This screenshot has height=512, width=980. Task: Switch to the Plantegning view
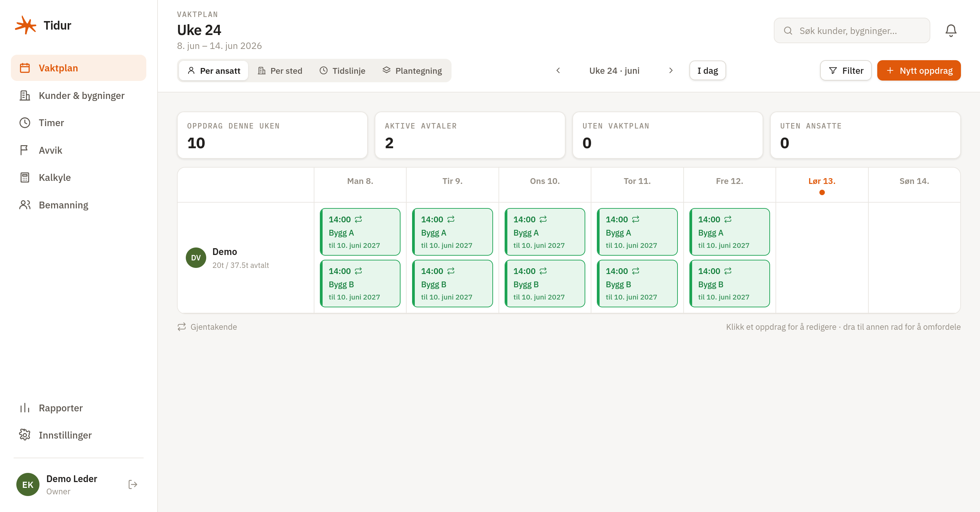412,71
